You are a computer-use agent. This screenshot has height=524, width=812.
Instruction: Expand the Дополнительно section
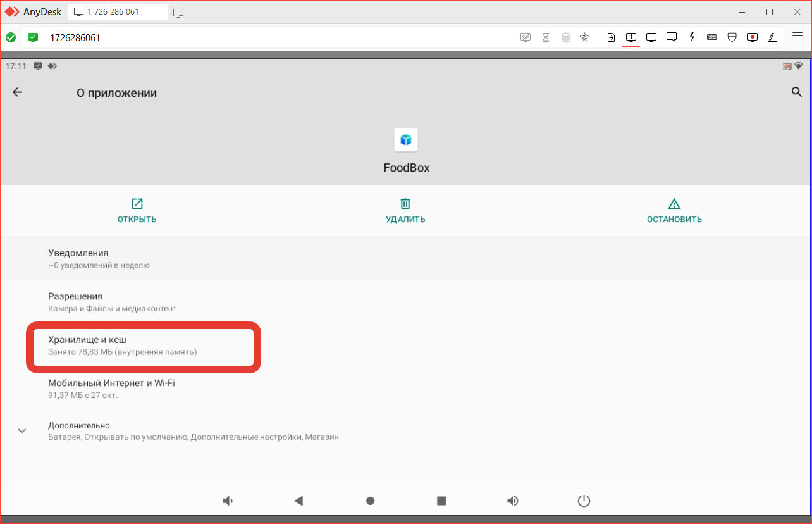[405, 431]
